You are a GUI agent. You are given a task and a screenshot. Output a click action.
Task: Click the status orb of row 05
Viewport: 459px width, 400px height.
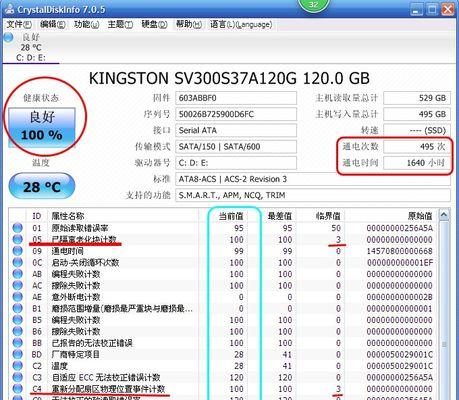tap(17, 239)
